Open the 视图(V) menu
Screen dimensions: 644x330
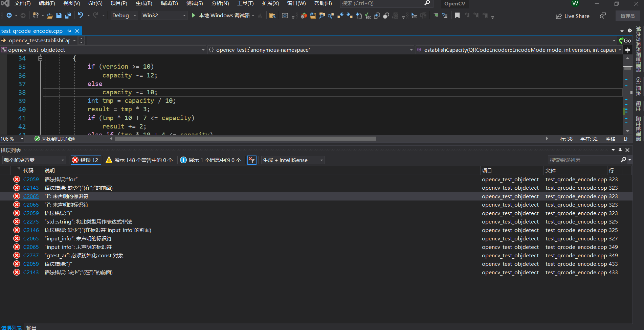point(72,3)
